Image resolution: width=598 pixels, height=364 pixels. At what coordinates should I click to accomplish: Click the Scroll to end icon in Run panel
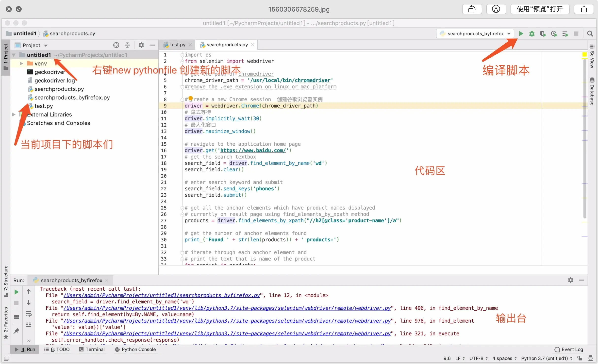point(29,324)
